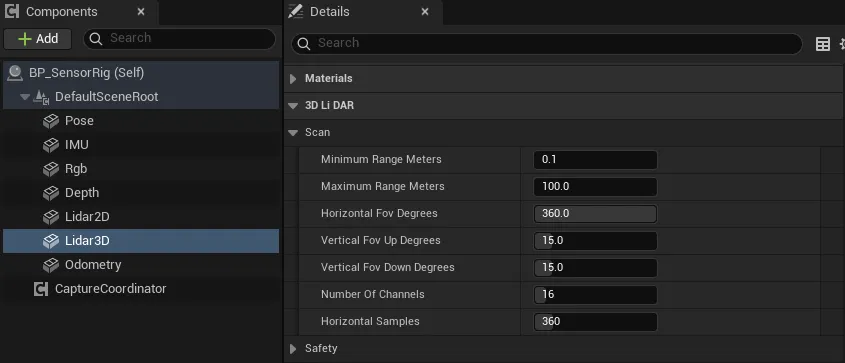Click the Horizontal Samples label
Viewport: 845px width, 363px height.
coord(370,321)
